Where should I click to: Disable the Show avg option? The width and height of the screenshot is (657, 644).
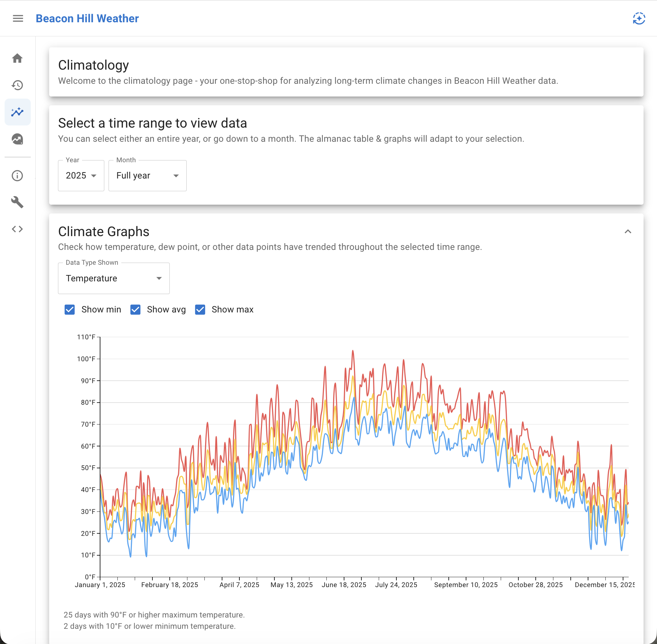click(135, 310)
